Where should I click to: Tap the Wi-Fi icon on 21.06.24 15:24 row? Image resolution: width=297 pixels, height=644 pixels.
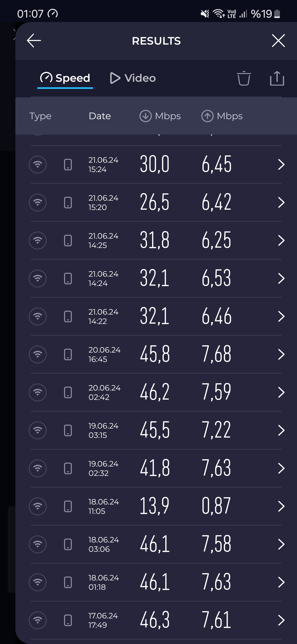pyautogui.click(x=38, y=165)
